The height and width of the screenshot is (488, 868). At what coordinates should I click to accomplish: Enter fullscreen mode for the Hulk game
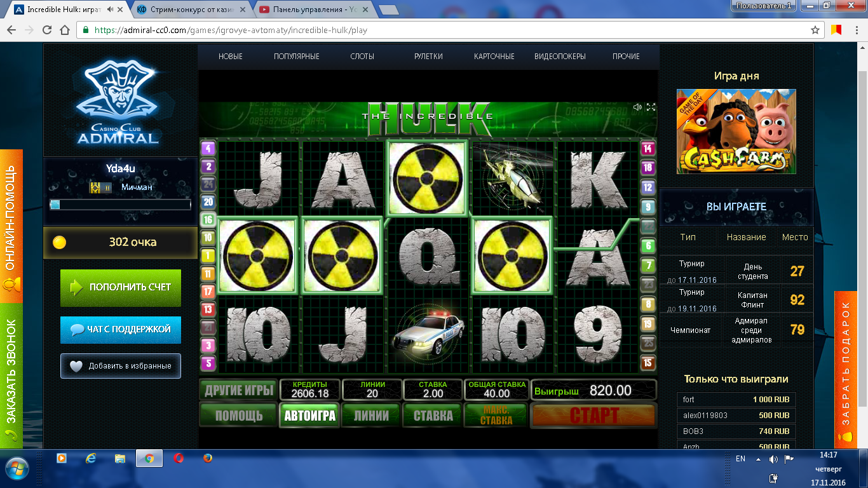pyautogui.click(x=651, y=107)
